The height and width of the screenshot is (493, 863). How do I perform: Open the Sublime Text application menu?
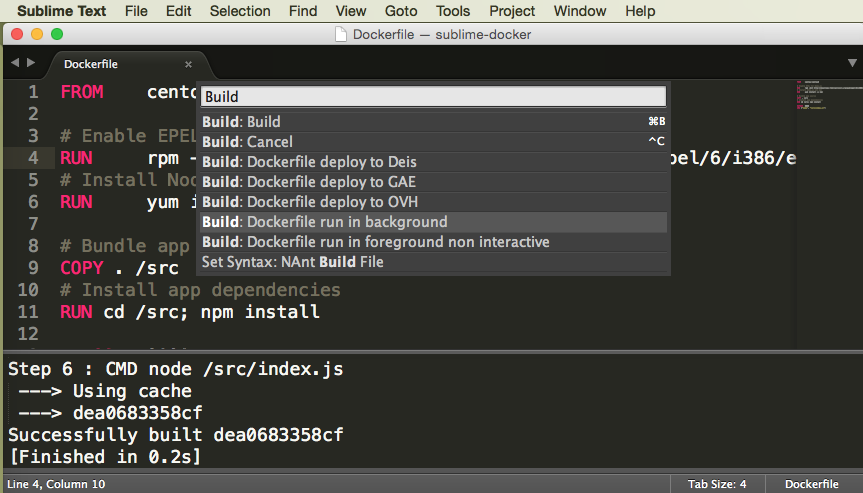point(61,11)
